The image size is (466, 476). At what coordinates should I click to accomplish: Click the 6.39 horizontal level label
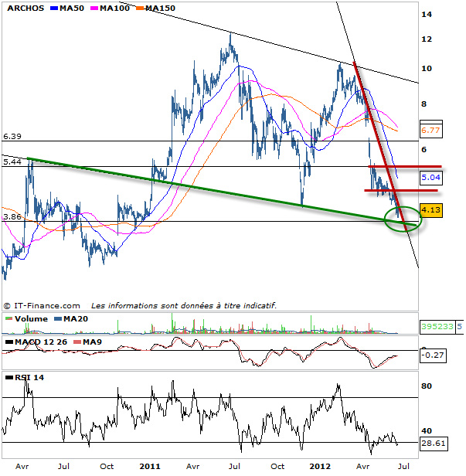coord(12,137)
